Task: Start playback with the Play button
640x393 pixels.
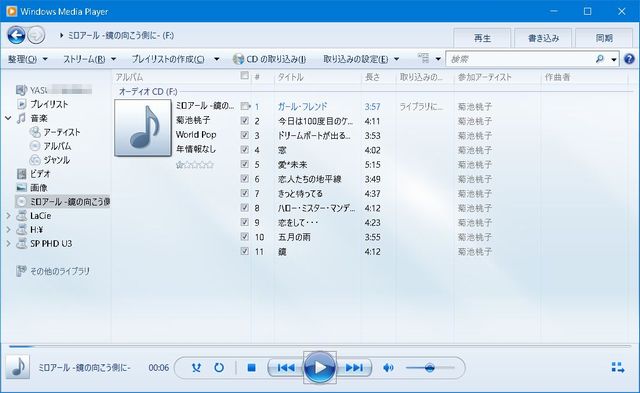Action: [x=320, y=368]
